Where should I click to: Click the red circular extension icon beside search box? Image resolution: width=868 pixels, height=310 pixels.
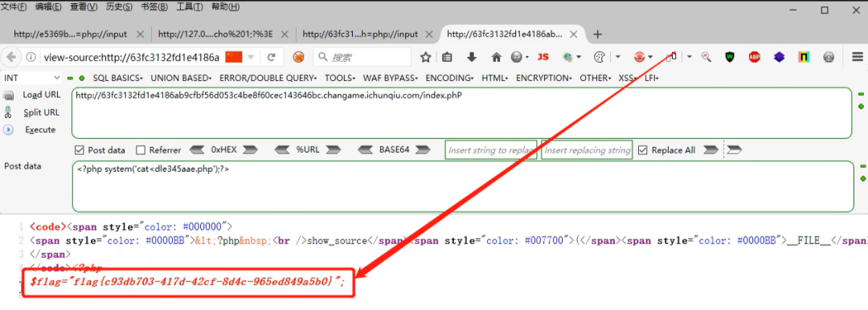[298, 57]
